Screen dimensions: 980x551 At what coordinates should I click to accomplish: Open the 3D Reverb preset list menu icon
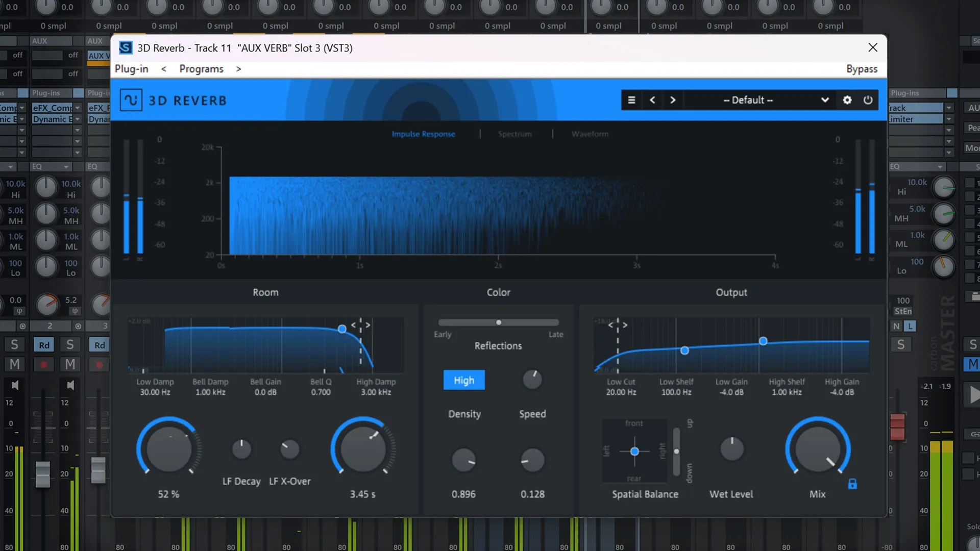[x=631, y=100]
